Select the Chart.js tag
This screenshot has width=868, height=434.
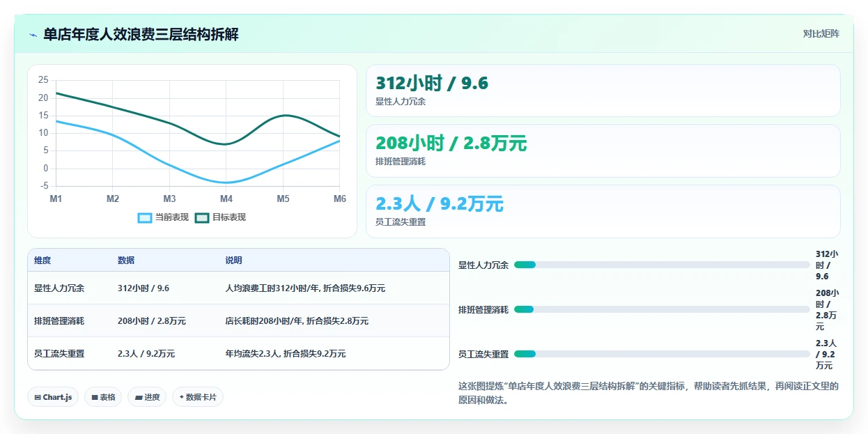(x=54, y=397)
